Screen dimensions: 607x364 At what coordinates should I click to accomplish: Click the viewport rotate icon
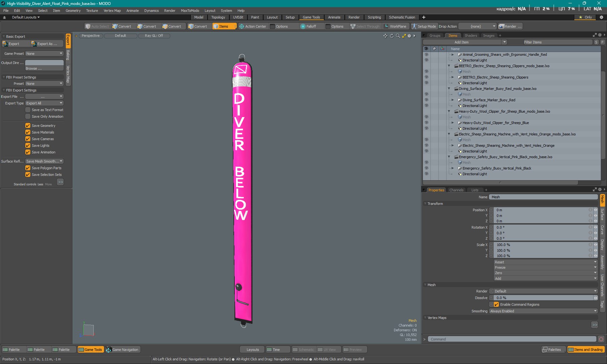coord(392,36)
